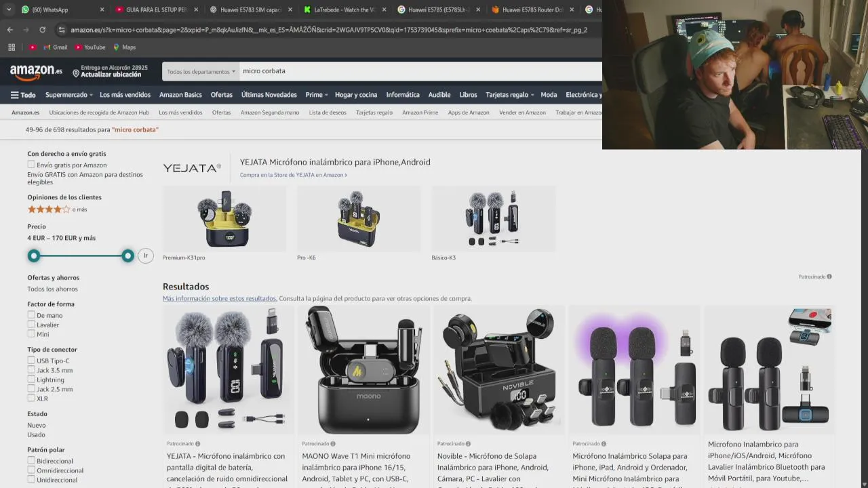Open the Pro -K6 product thumbnail
Image resolution: width=868 pixels, height=488 pixels.
point(359,219)
